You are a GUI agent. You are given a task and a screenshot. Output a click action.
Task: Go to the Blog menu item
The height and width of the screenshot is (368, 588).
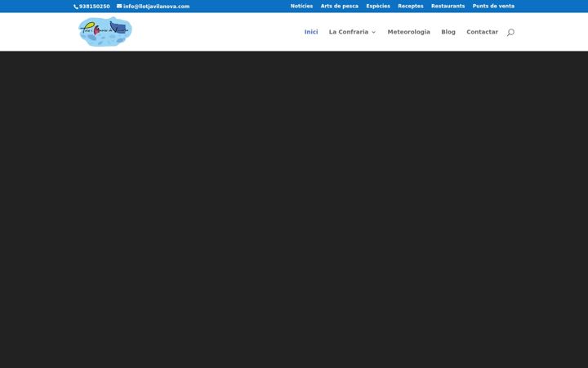pos(448,32)
